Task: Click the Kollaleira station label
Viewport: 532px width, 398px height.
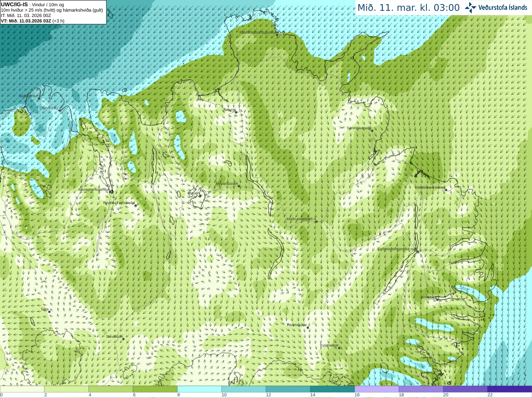Action: pyautogui.click(x=429, y=297)
